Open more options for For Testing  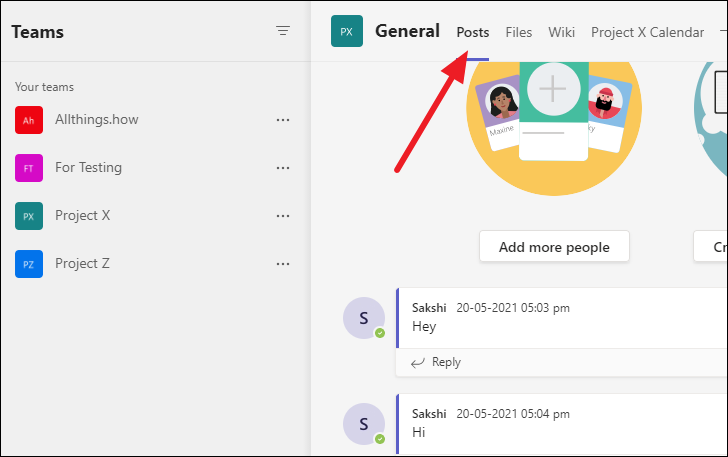point(283,168)
